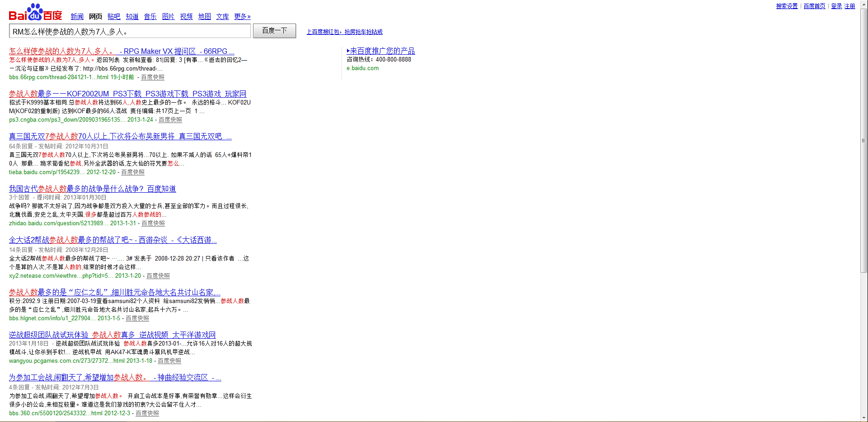The image size is (868, 422).
Task: Click the 百度一下 search button
Action: pos(274,31)
